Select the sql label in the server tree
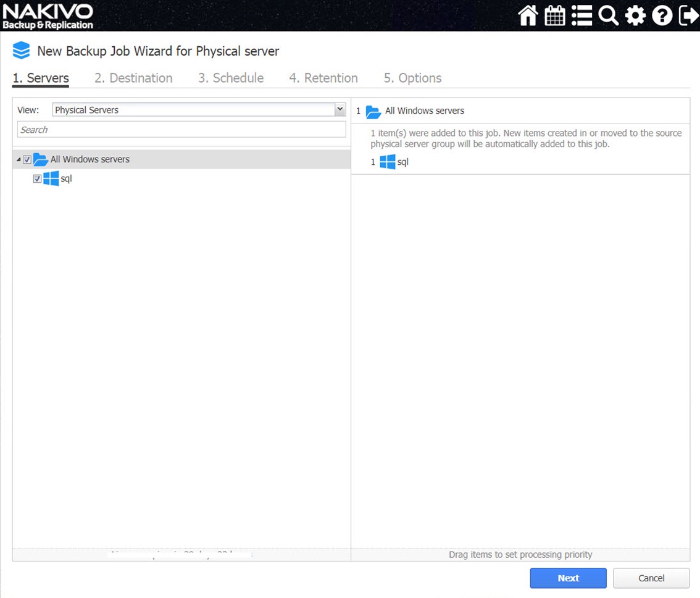This screenshot has width=700, height=598. [x=66, y=179]
